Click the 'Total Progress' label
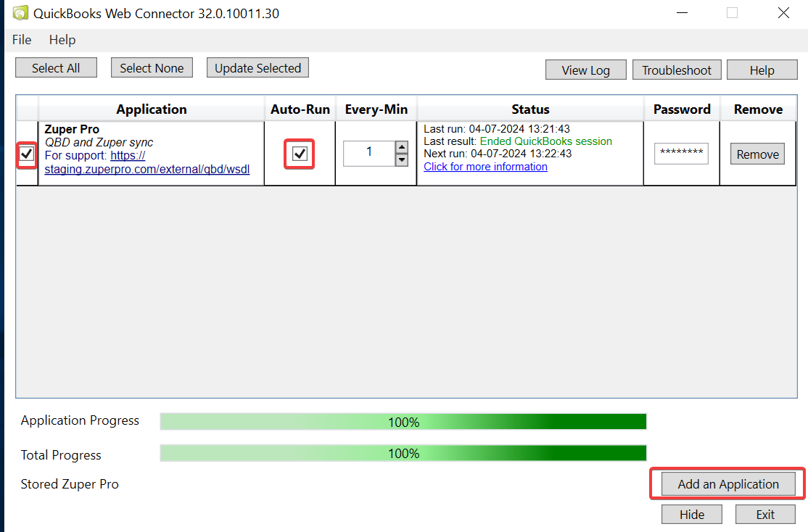808x532 pixels. tap(61, 455)
